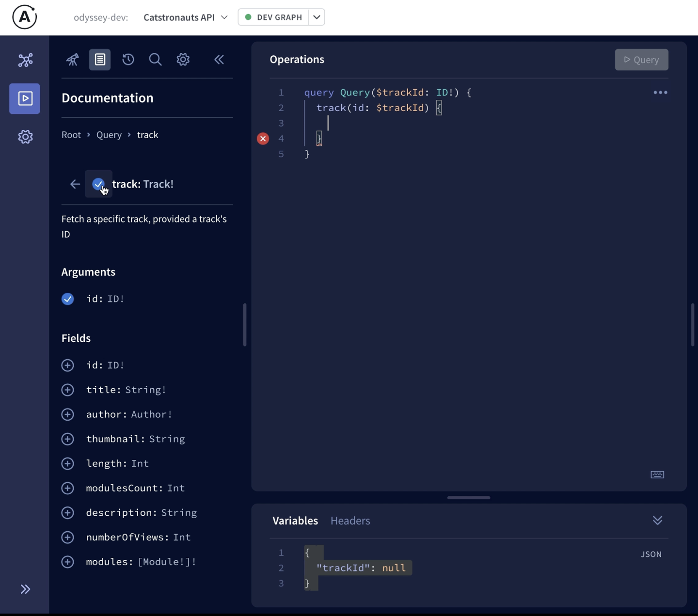Open Root breadcrumb link

[71, 135]
